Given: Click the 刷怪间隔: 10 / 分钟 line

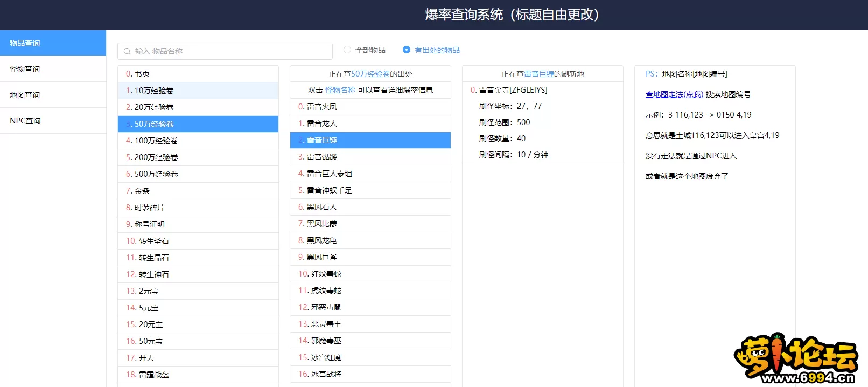Looking at the screenshot, I should click(514, 155).
